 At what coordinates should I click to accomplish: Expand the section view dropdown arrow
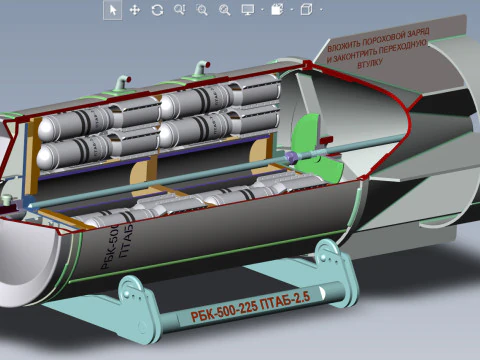pos(292,10)
